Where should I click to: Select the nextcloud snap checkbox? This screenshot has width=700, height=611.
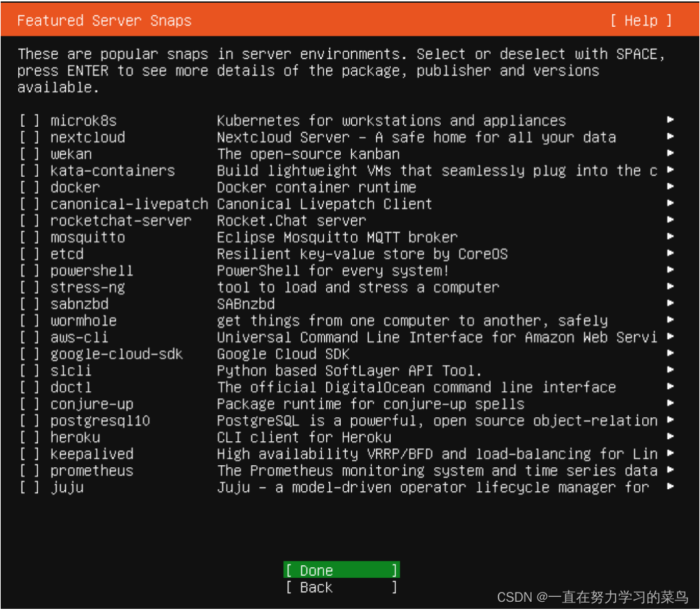[30, 137]
